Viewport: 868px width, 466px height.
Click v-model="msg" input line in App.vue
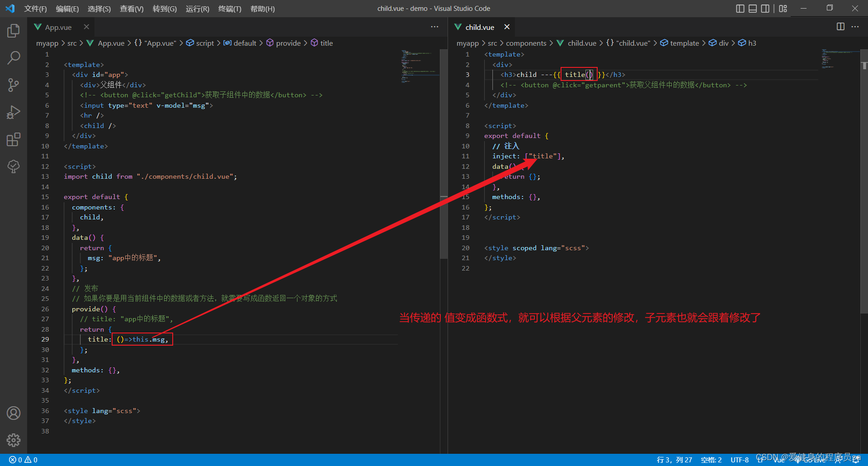(146, 105)
